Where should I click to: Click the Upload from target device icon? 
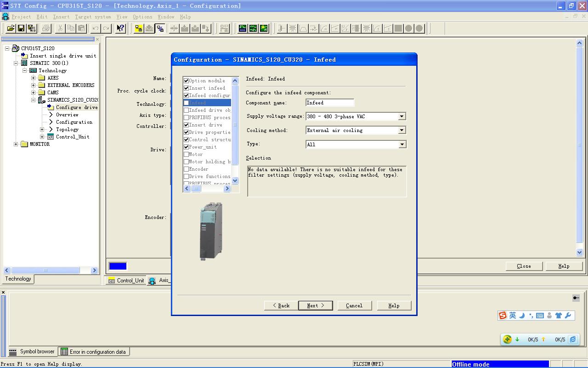click(195, 29)
